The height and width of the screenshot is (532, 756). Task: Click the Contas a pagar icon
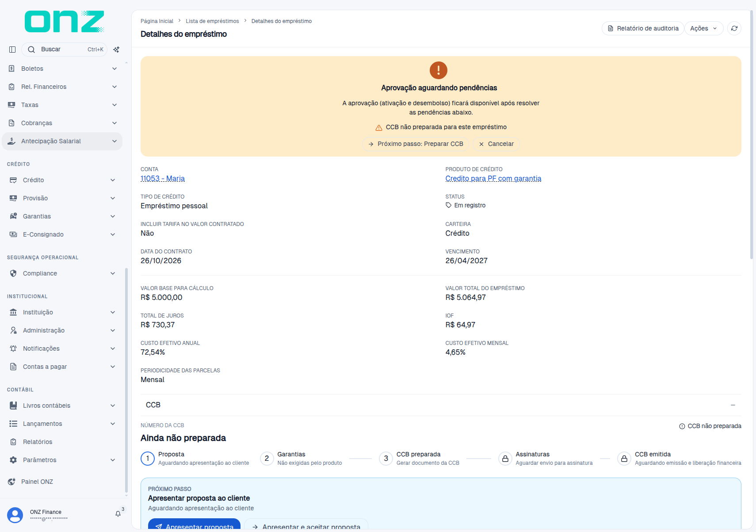pyautogui.click(x=13, y=367)
